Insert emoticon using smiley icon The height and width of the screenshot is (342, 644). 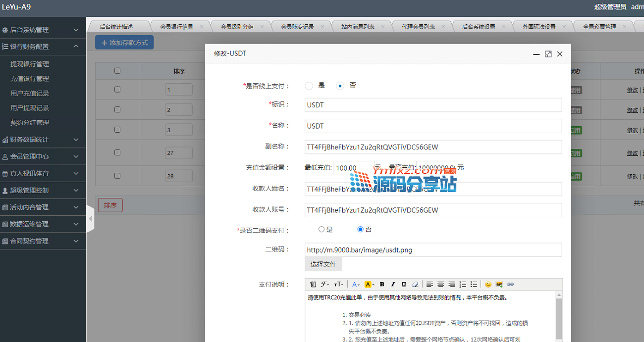[x=488, y=284]
